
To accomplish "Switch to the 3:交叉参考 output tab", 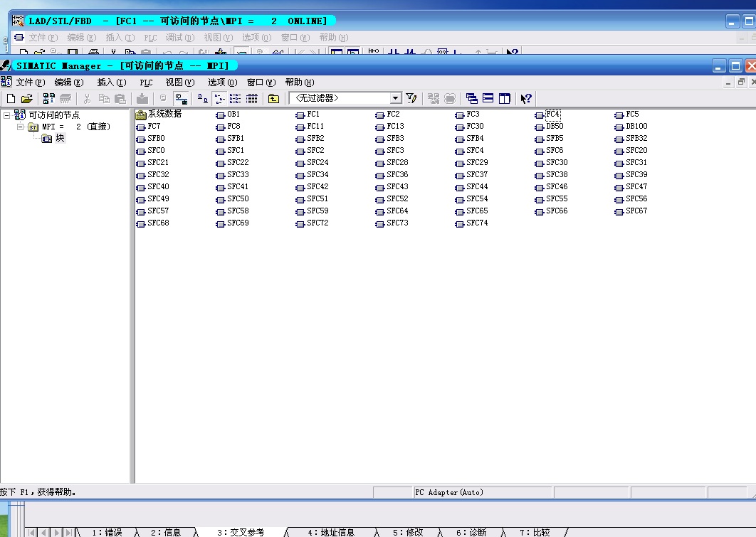I will [241, 532].
